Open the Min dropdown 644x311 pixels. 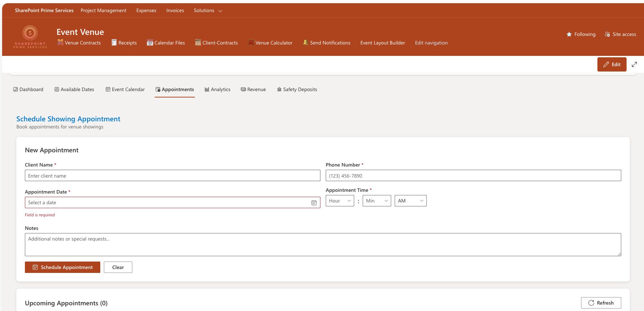pos(377,201)
